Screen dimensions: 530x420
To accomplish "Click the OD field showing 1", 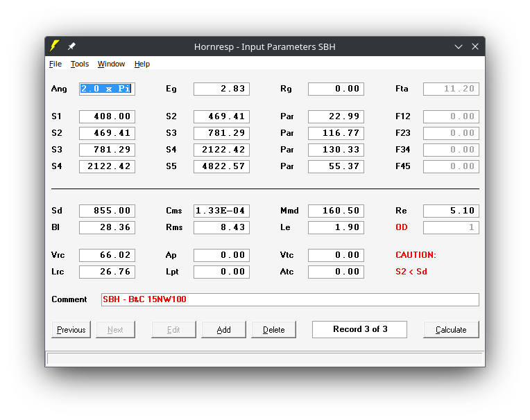I will (451, 227).
